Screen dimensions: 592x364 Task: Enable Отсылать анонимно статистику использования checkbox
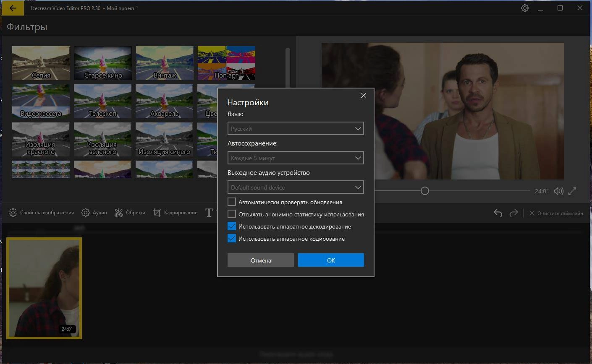[232, 214]
